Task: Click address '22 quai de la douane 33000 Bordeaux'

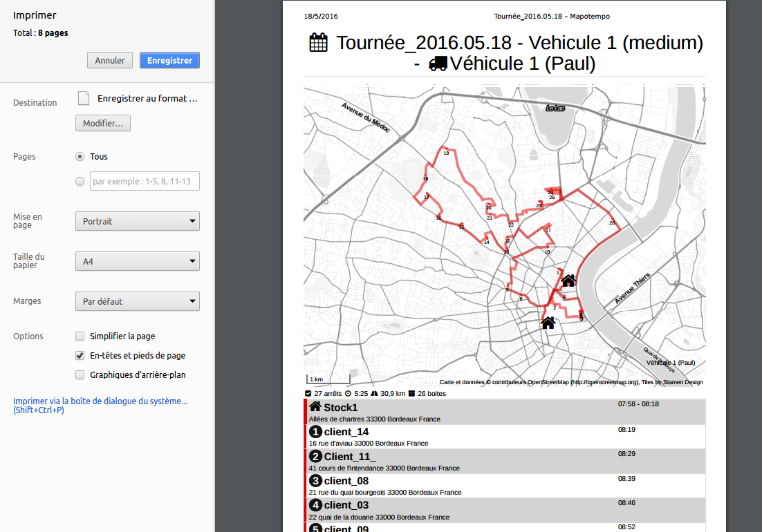Action: (x=379, y=517)
